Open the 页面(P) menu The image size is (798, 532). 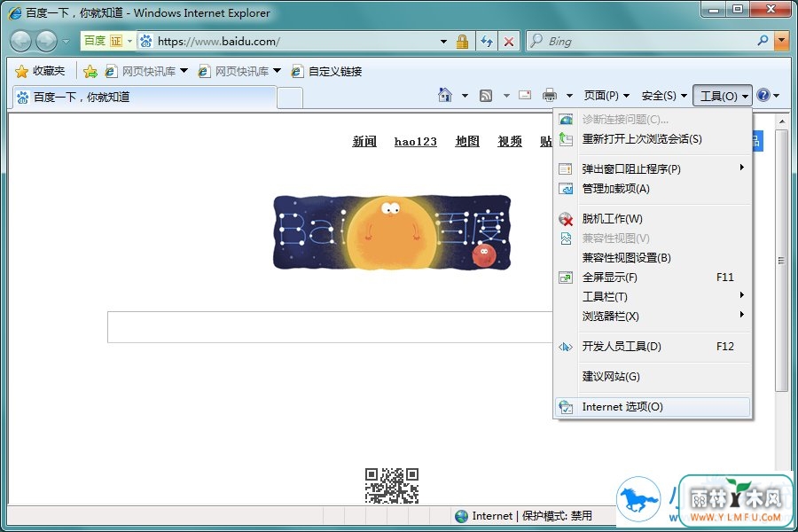[606, 95]
